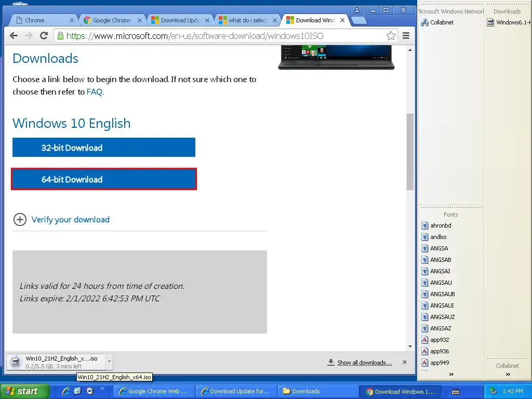Open the download item dropdown arrow
The width and height of the screenshot is (532, 399).
tap(109, 362)
